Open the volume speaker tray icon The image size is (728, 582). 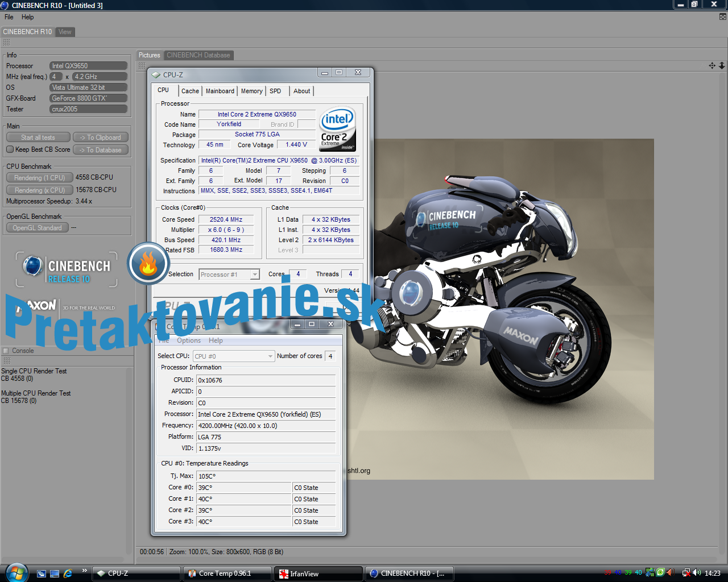[x=697, y=573]
